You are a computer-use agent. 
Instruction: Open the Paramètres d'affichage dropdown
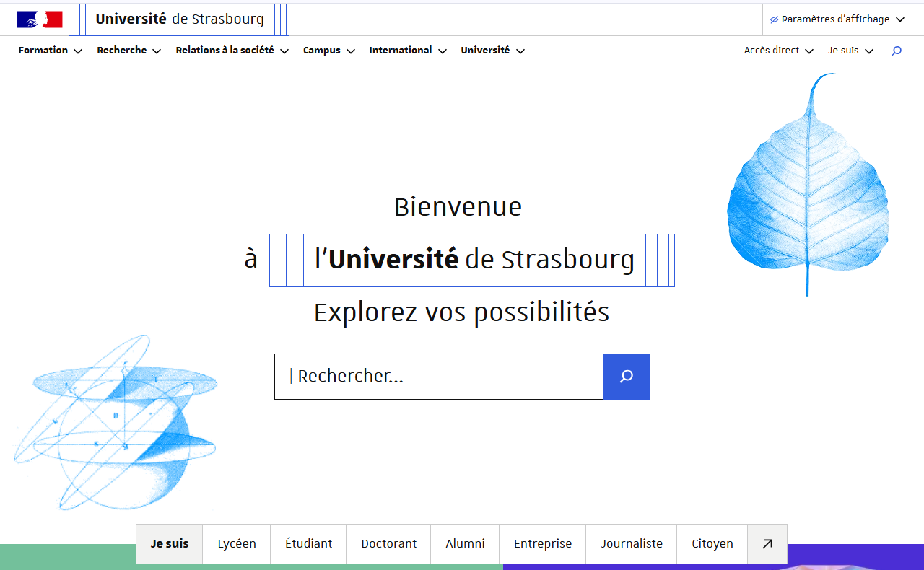(837, 19)
